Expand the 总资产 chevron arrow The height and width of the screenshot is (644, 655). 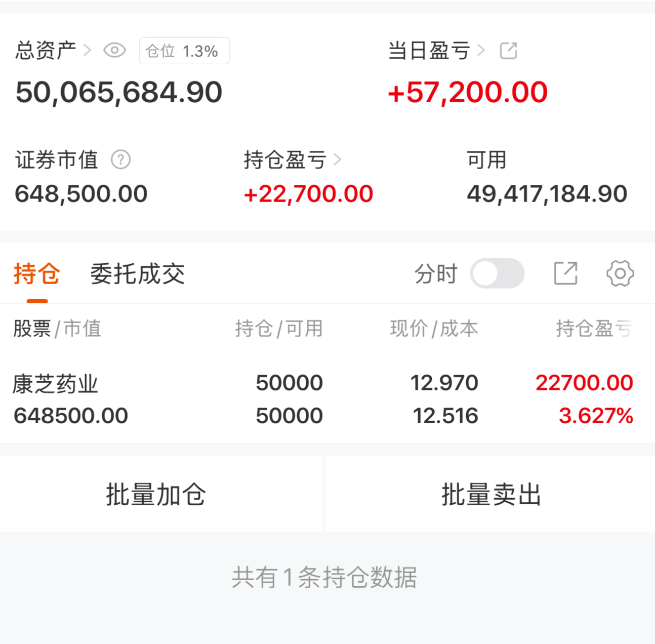[87, 50]
